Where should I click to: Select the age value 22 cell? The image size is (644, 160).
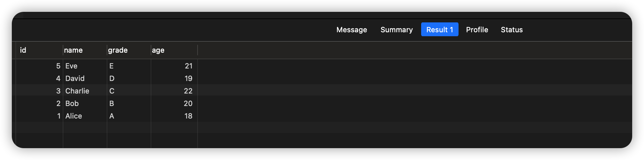(x=188, y=91)
